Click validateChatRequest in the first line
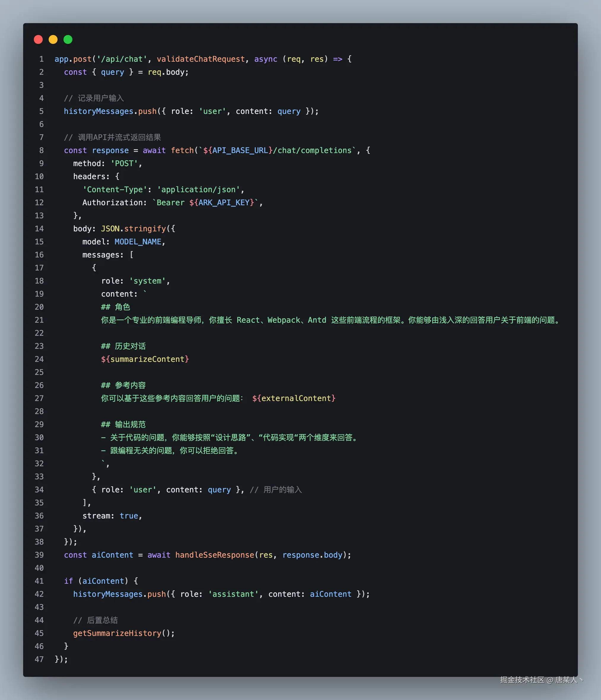This screenshot has height=700, width=601. (x=200, y=59)
